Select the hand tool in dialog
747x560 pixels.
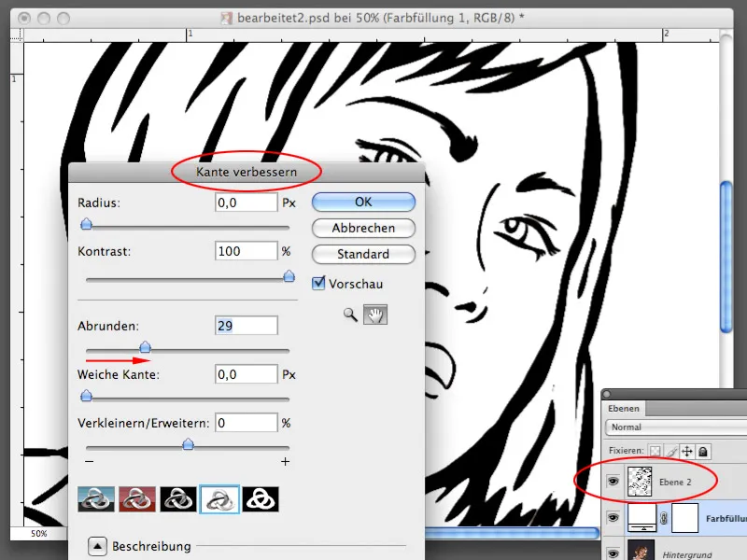[375, 315]
